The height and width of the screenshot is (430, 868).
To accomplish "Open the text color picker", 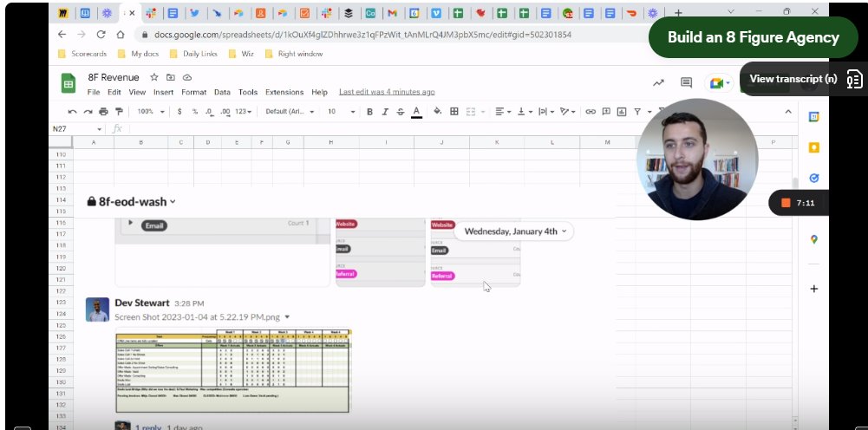I will coord(417,112).
